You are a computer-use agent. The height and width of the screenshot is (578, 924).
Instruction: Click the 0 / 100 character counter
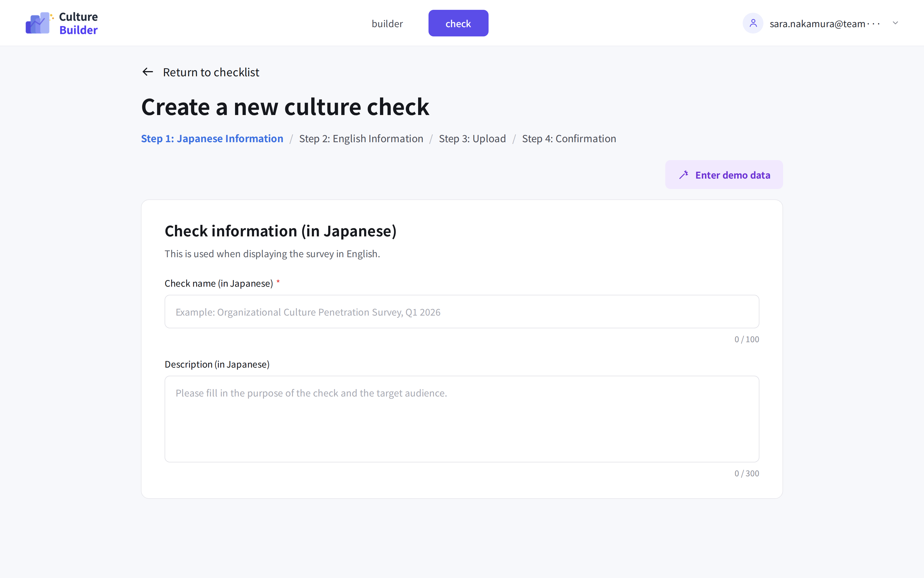click(x=746, y=340)
